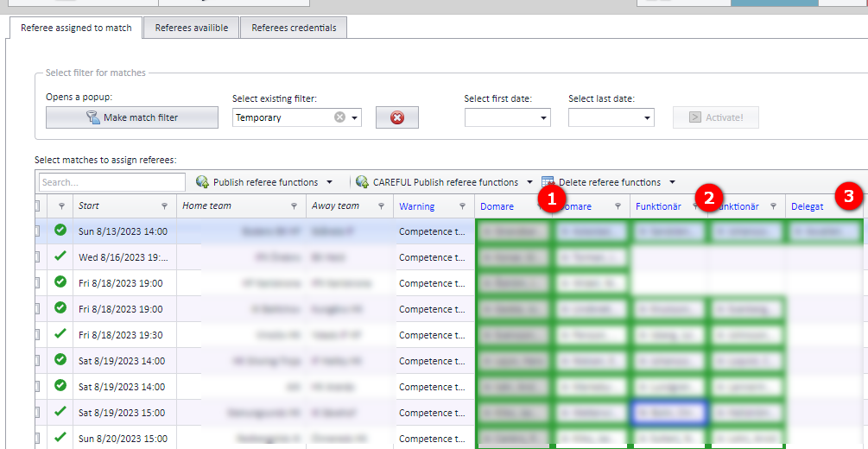Select the Sun 8/20/2023 15:00 cell

[x=124, y=439]
